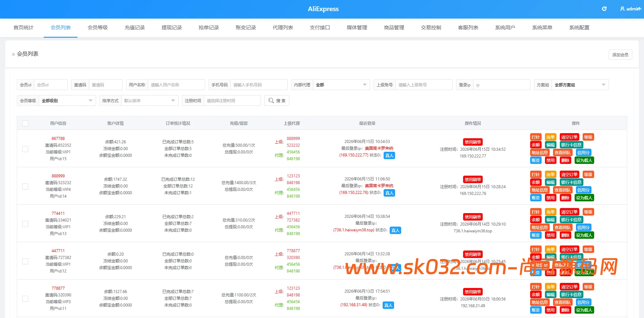This screenshot has width=644, height=318.
Task: Click 禁用刷单 for user 778877
Action: point(473,292)
